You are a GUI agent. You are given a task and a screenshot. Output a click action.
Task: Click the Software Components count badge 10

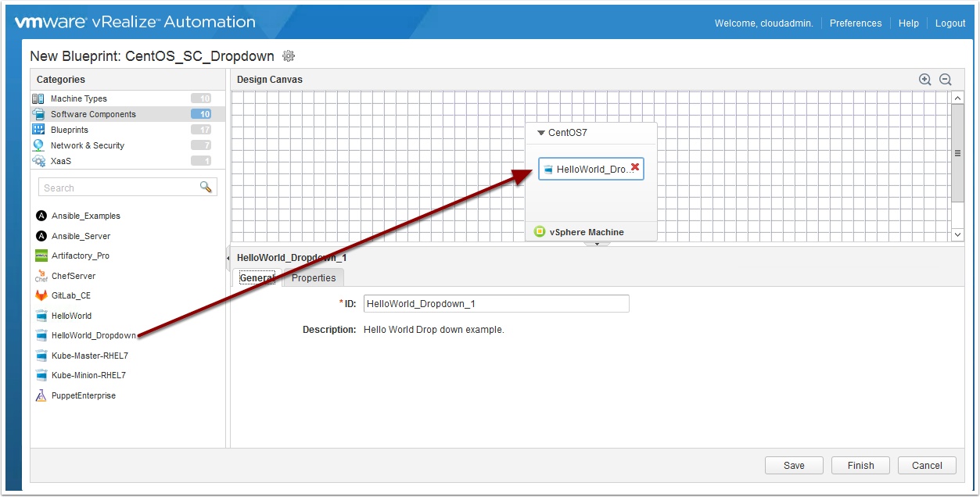tap(201, 114)
